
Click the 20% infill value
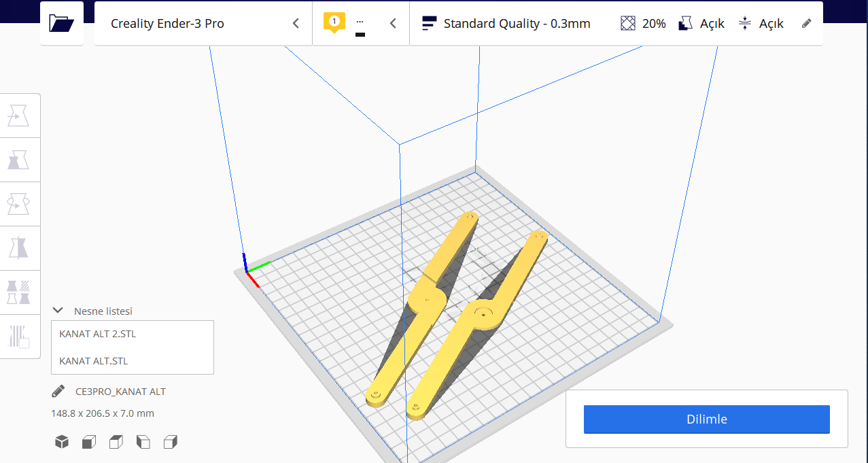(654, 23)
